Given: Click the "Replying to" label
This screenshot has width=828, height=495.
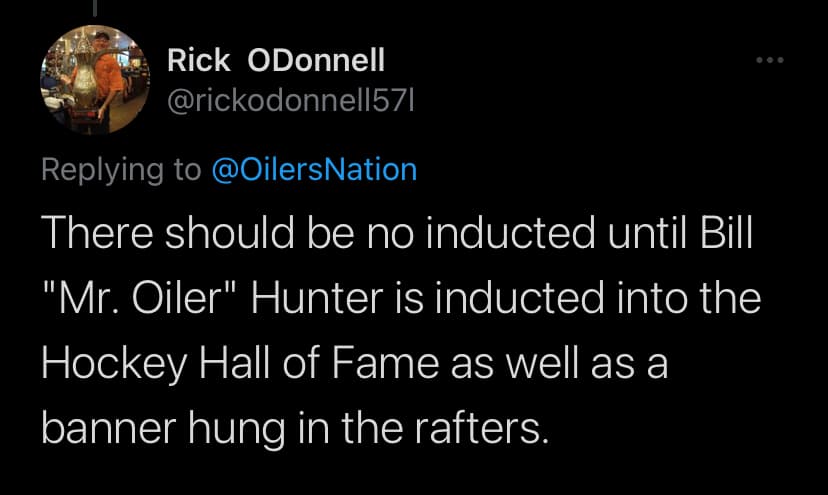Looking at the screenshot, I should 120,168.
